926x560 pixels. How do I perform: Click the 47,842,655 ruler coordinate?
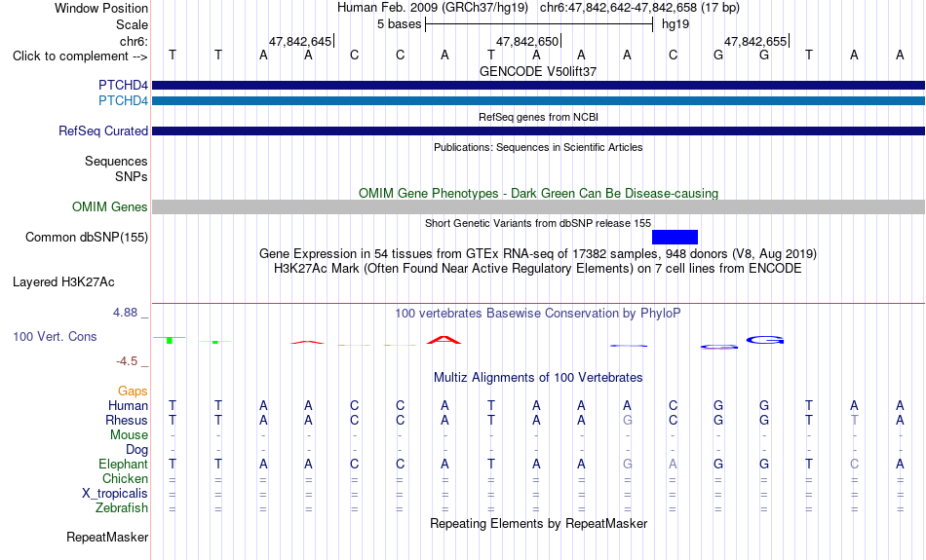755,41
